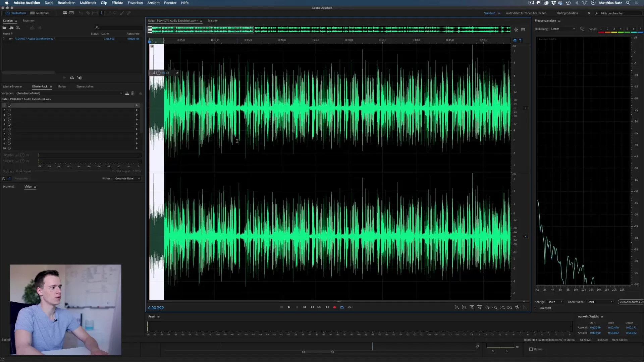644x362 pixels.
Task: Select the Marquee selection tool
Action: tap(108, 13)
